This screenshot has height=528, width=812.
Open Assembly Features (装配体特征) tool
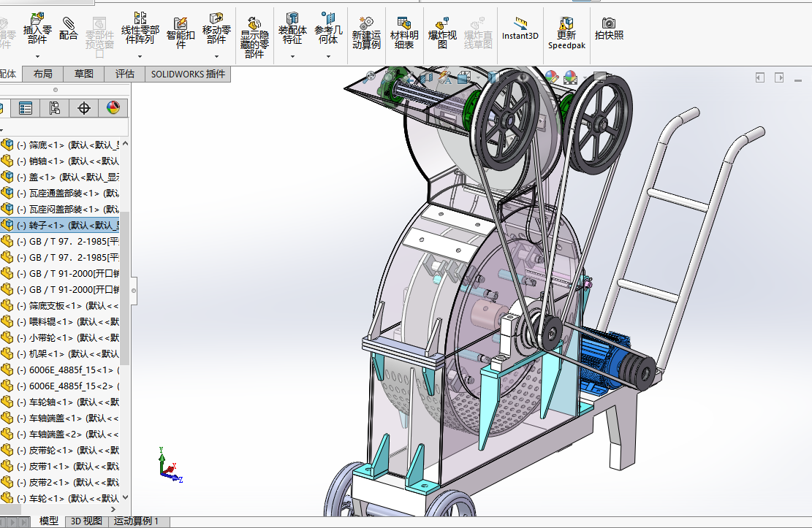coord(292,29)
